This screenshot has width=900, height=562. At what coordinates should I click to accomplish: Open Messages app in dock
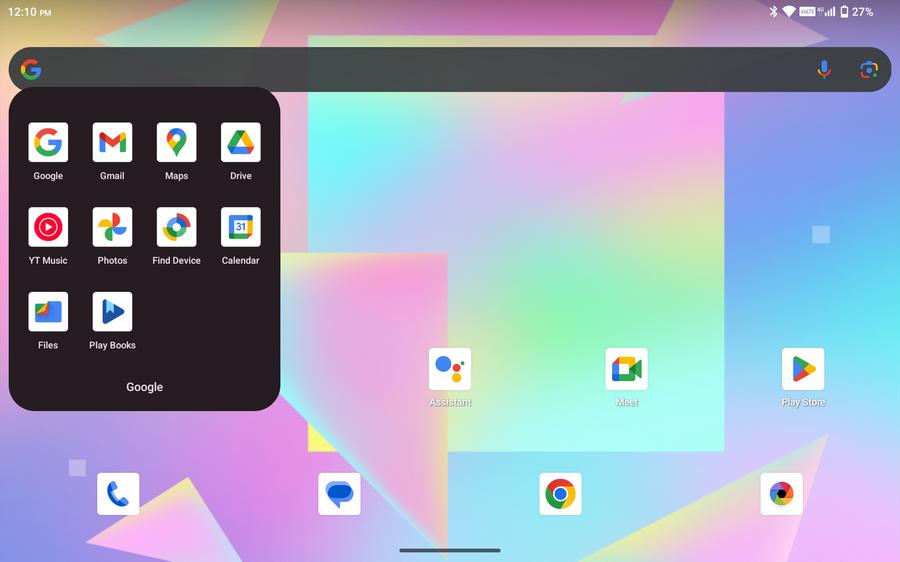pyautogui.click(x=339, y=494)
